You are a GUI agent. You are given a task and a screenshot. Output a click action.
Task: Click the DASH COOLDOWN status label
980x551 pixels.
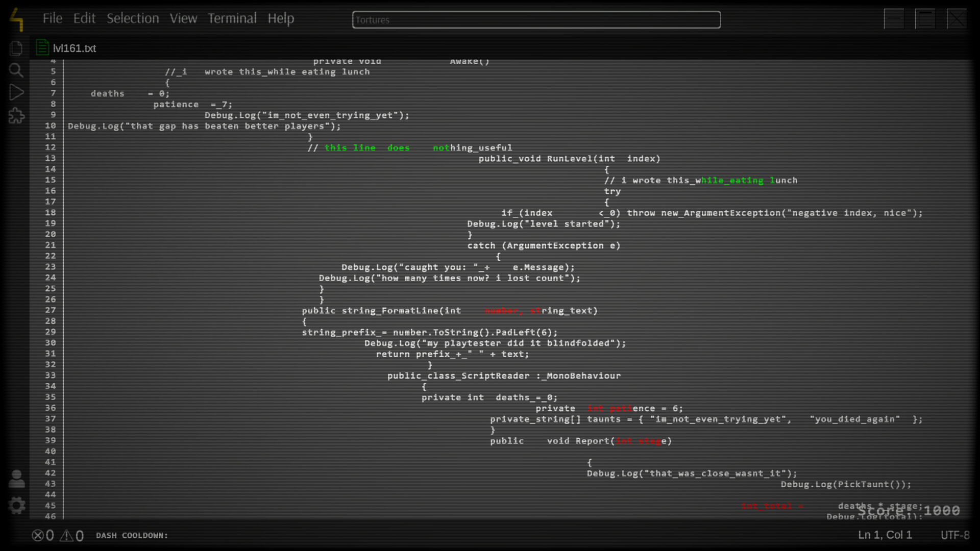pos(132,535)
